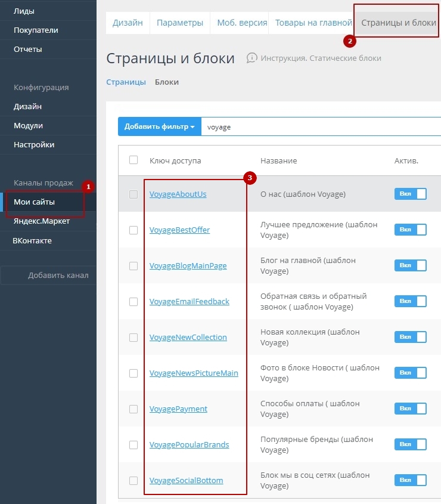Click the info icon next to Инструкция
441x504 pixels.
[251, 58]
